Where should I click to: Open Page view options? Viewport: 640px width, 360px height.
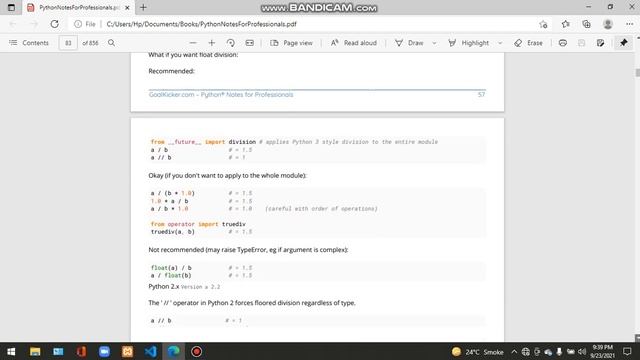tap(291, 43)
